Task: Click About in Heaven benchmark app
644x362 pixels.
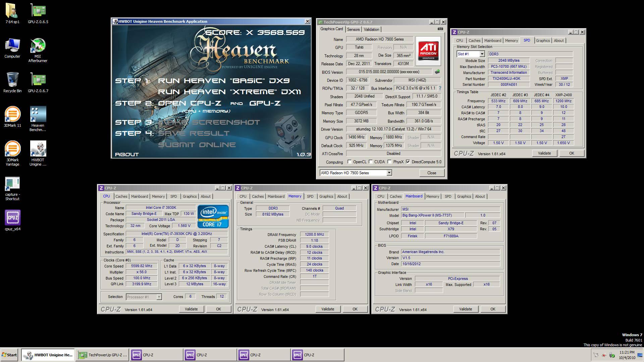Action: click(x=127, y=155)
